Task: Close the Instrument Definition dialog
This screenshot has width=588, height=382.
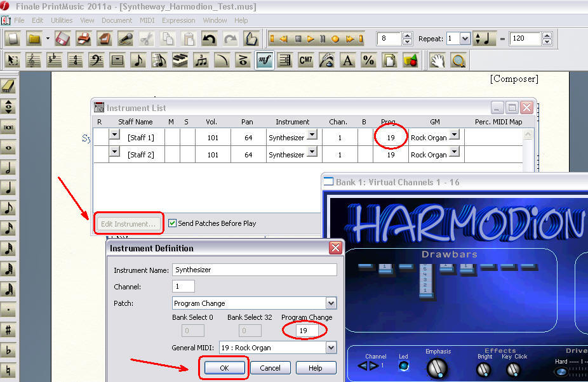Action: (x=335, y=248)
